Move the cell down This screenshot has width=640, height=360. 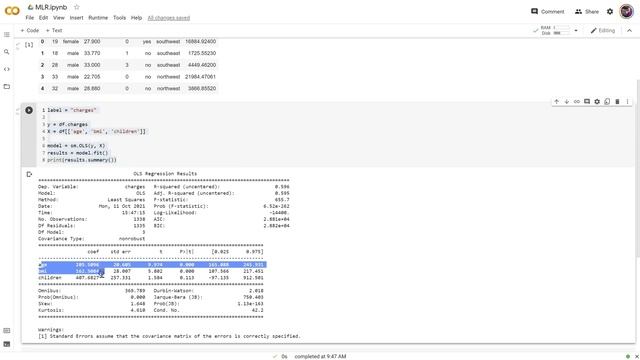[567, 102]
